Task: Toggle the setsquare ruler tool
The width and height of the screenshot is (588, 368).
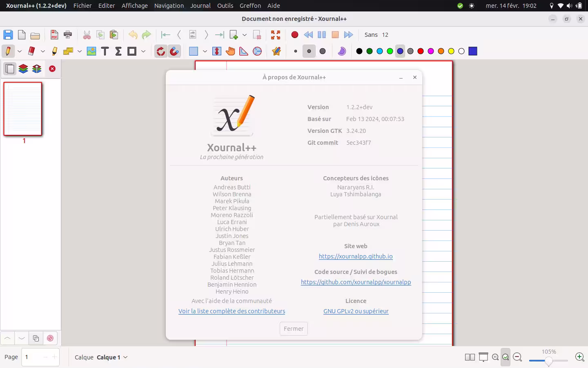Action: (244, 51)
